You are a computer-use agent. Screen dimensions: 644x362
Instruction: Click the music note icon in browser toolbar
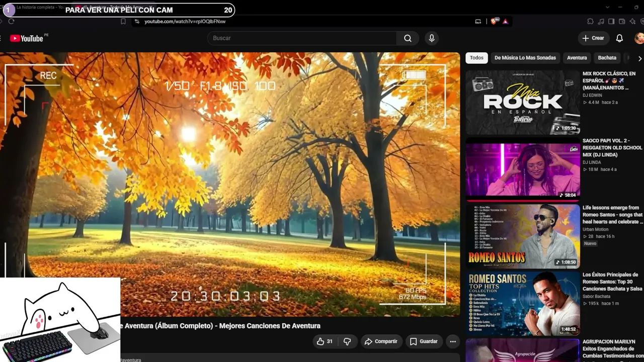[x=601, y=21]
